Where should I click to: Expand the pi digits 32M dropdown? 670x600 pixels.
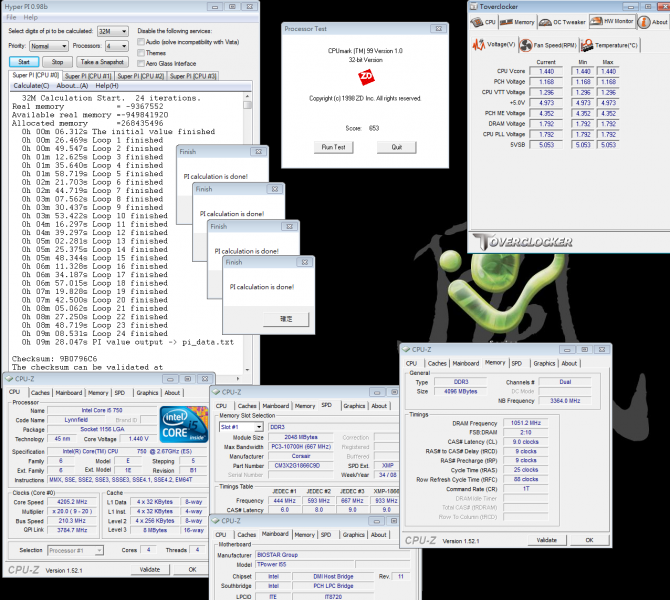pyautogui.click(x=111, y=31)
